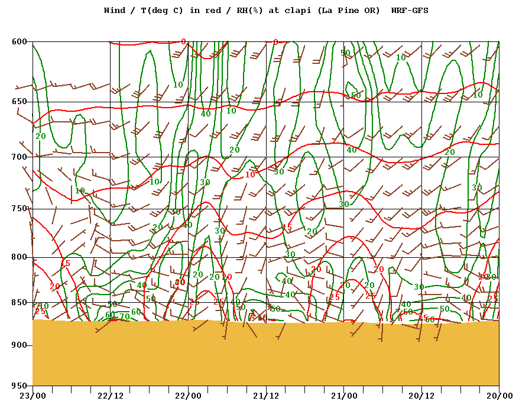The height and width of the screenshot is (414, 532).
Task: Select the 700 pressure level axis label
Action: coord(20,157)
